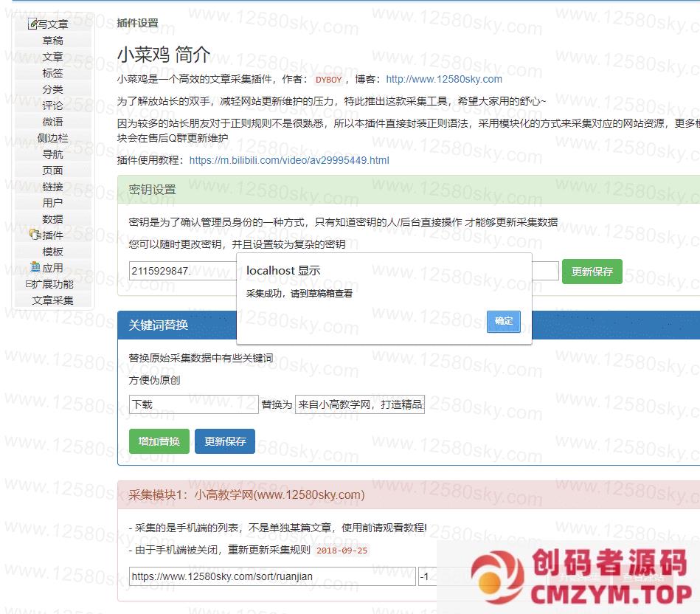Open 评论 comments section
Screen dimensions: 700x614
click(52, 106)
